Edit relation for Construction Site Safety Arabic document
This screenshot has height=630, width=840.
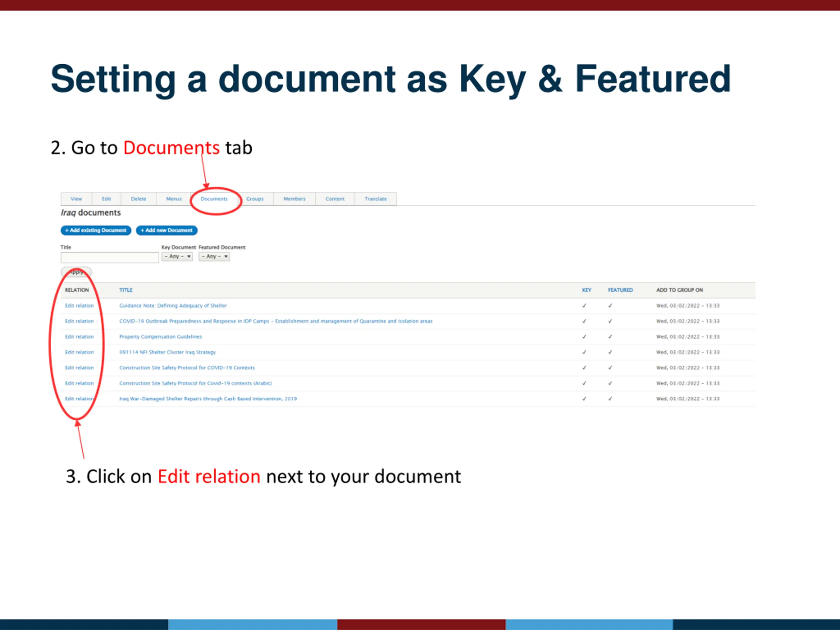(79, 383)
